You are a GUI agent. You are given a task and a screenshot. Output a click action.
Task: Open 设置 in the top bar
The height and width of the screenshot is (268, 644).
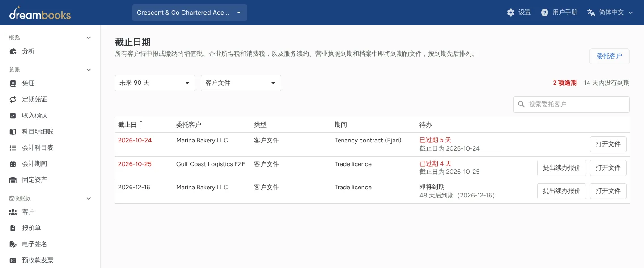[x=519, y=13]
